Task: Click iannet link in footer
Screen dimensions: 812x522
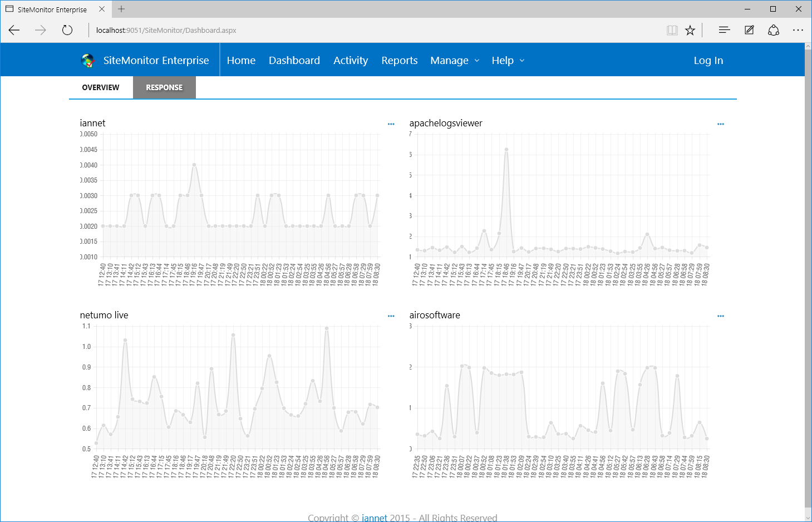Action: 375,518
